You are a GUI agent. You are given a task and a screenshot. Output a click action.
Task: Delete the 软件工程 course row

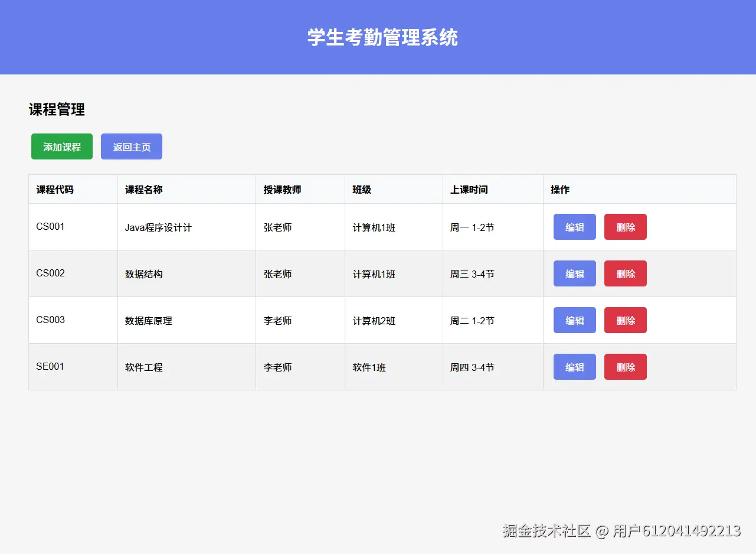click(x=625, y=367)
